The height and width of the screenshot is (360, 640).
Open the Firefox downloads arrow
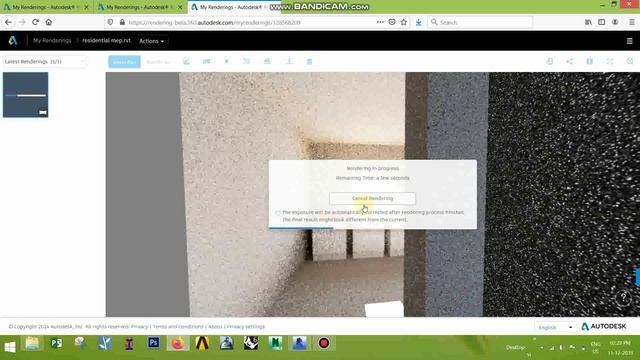pyautogui.click(x=418, y=22)
